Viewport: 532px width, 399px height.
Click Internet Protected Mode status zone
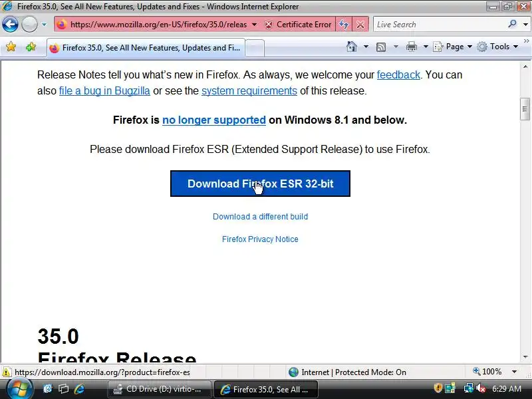tap(347, 372)
